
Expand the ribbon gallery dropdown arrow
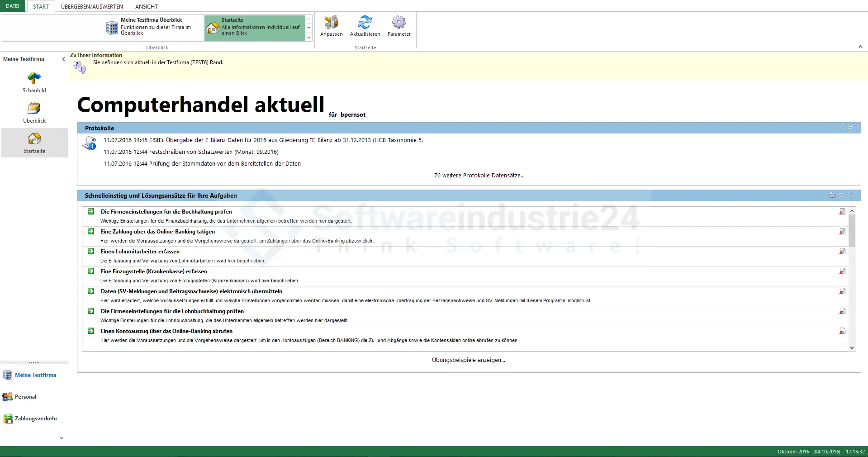tap(309, 38)
